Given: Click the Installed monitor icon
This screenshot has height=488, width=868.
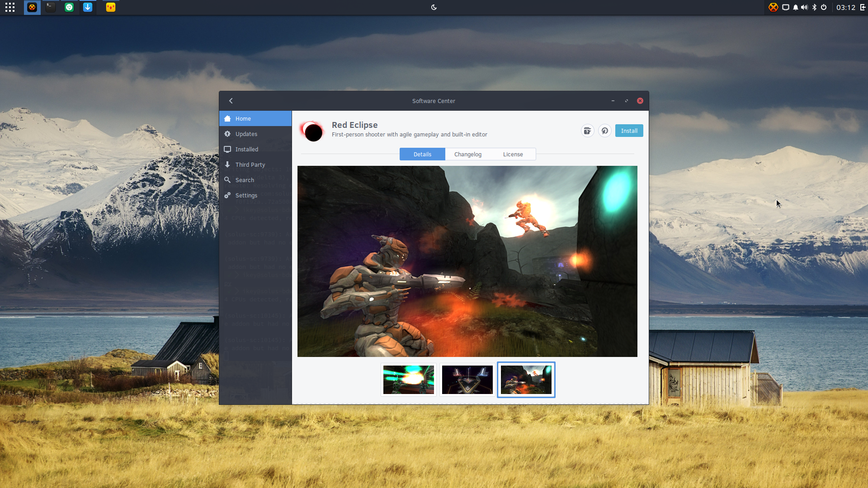Looking at the screenshot, I should click(227, 149).
